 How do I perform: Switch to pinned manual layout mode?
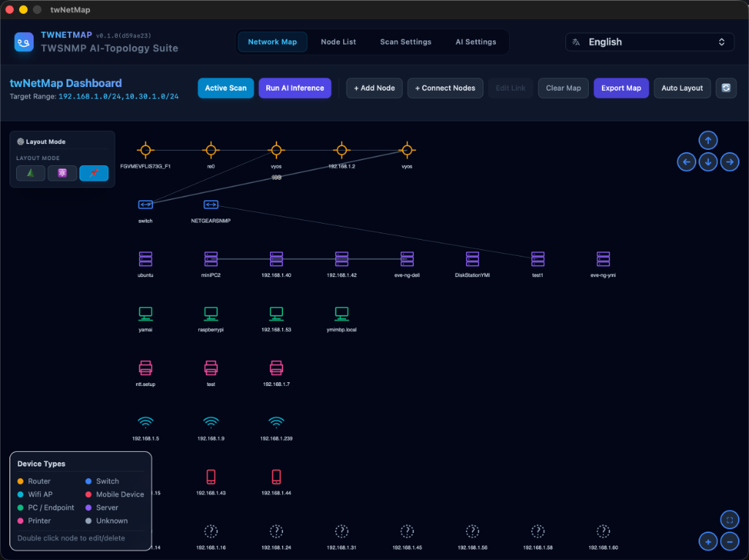pos(94,173)
